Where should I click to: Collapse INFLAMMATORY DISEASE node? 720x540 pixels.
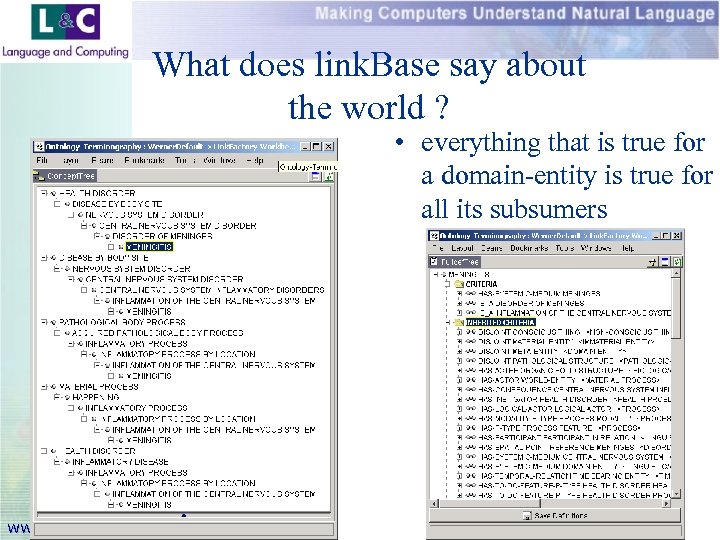[57, 462]
